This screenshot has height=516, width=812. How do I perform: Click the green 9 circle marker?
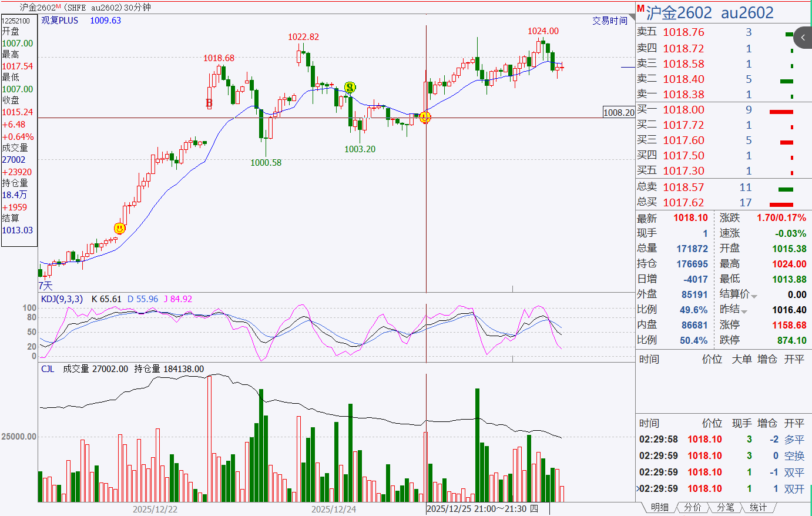point(350,88)
